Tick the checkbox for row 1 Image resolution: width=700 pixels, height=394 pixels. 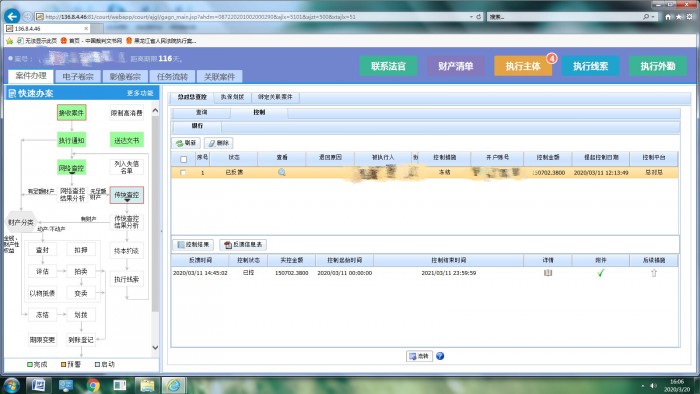click(183, 172)
